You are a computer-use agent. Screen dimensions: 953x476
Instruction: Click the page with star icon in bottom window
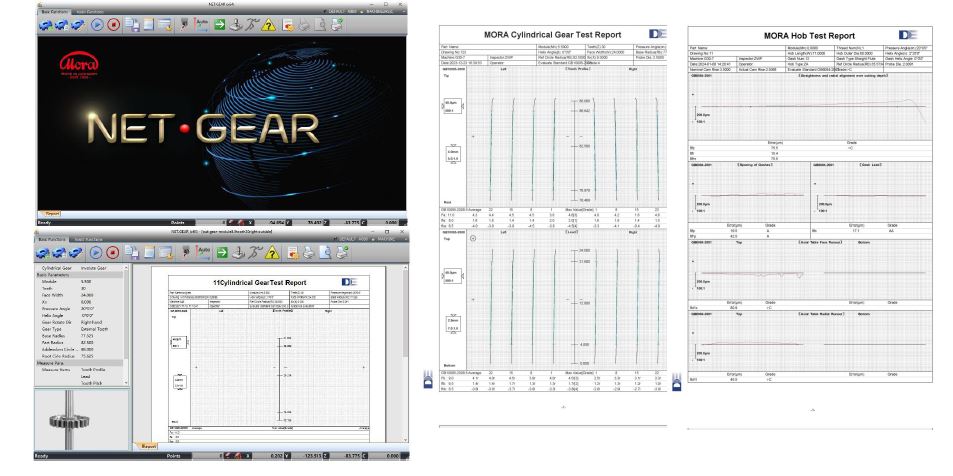pos(165,252)
